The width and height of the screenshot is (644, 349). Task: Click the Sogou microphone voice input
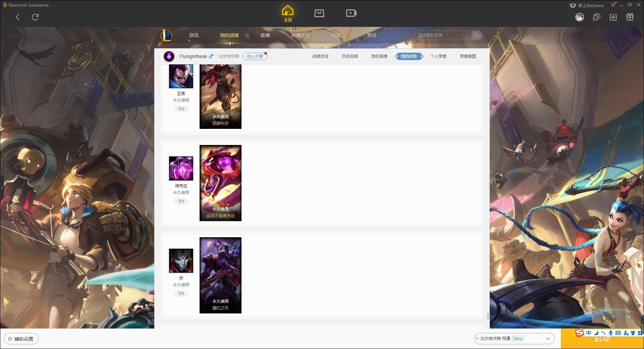coord(611,333)
